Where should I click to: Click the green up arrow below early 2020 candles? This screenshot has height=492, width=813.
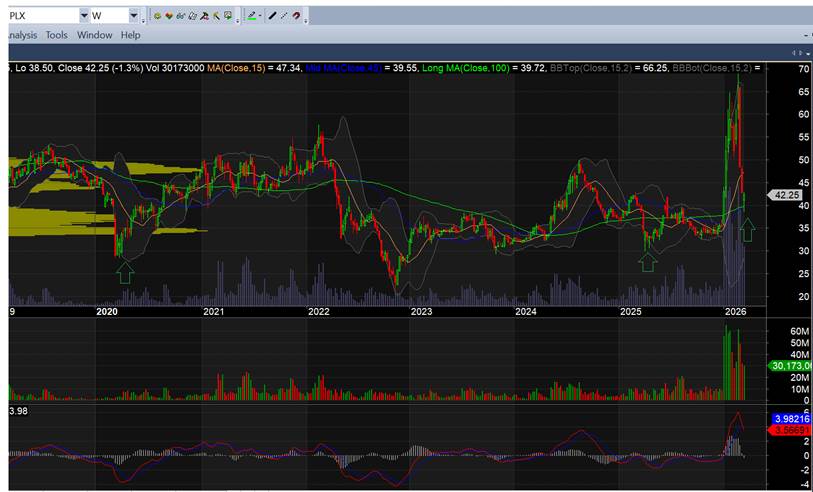coord(125,270)
